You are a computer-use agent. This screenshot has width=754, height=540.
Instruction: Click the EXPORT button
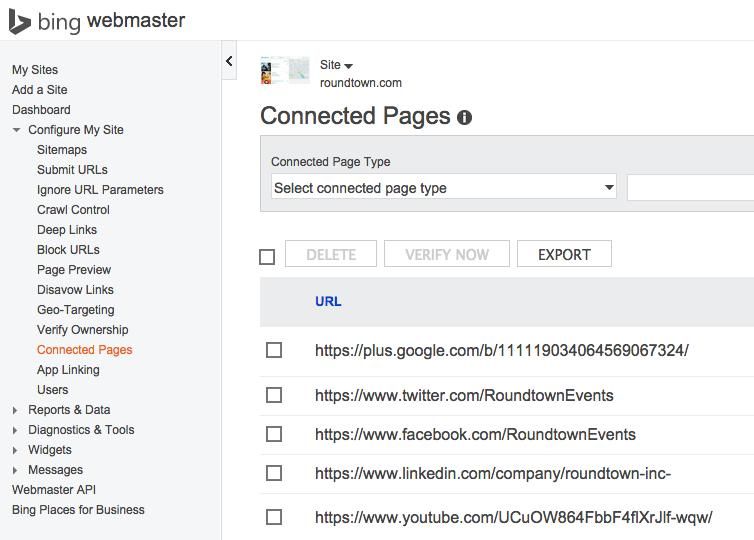[565, 254]
